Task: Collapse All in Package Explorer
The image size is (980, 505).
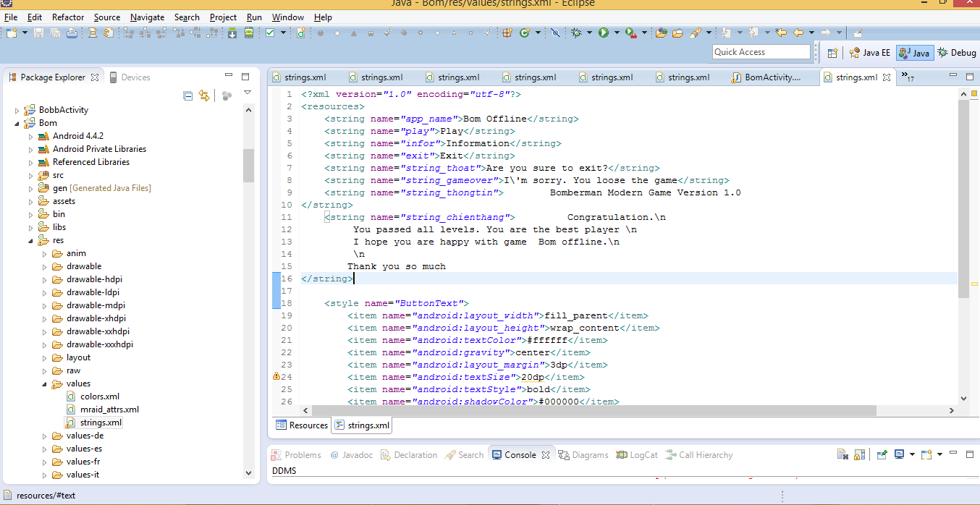Action: 188,96
